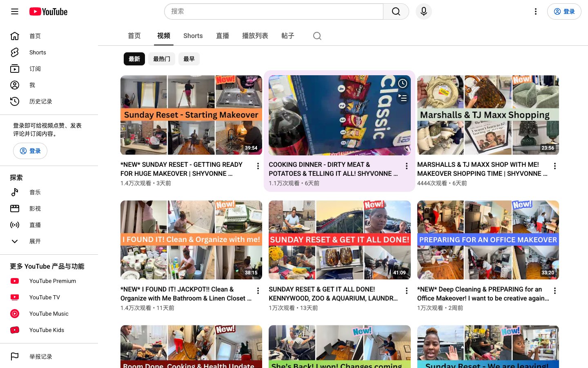The width and height of the screenshot is (588, 368).
Task: Switch to the 播放列表 tab
Action: (x=255, y=36)
